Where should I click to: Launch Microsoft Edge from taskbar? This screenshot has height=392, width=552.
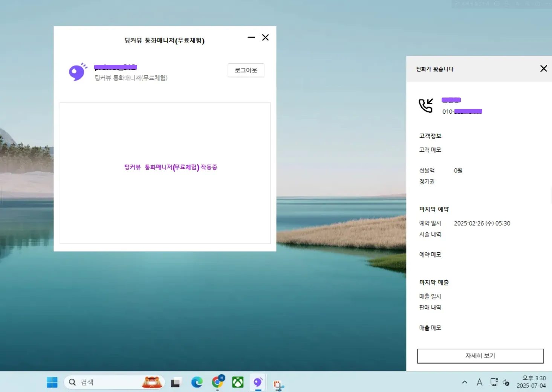coord(197,383)
